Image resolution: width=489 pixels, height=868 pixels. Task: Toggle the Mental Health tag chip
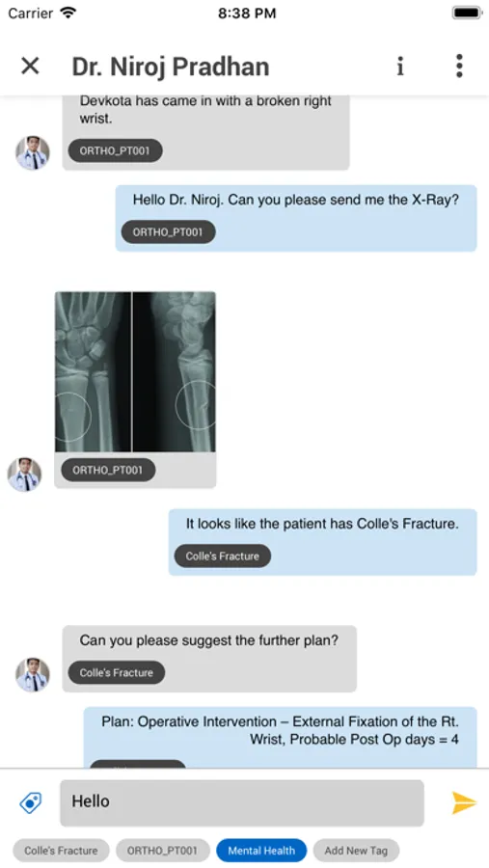point(260,851)
